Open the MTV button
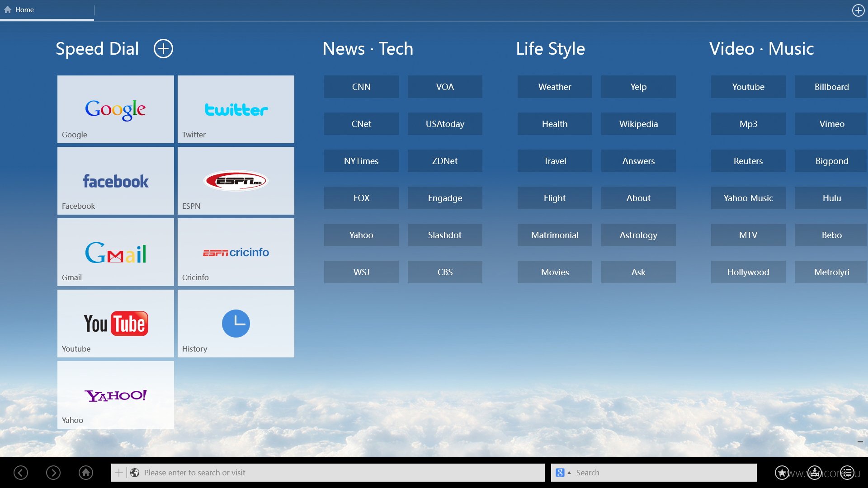Screen dimensions: 868x488 [x=748, y=235]
